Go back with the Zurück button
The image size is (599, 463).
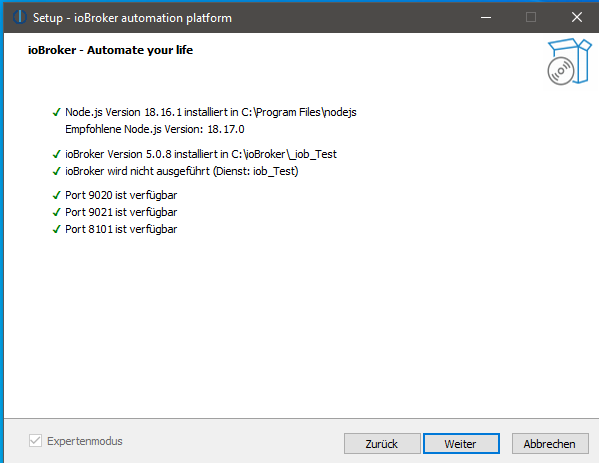coord(382,444)
